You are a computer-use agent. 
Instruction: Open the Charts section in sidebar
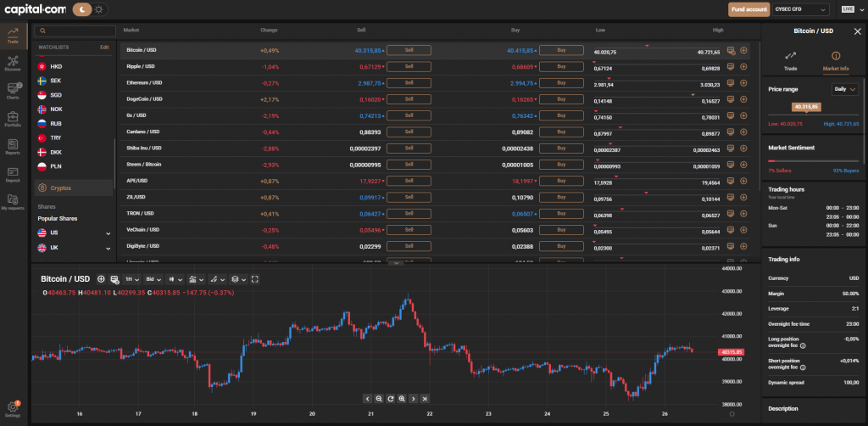(13, 91)
